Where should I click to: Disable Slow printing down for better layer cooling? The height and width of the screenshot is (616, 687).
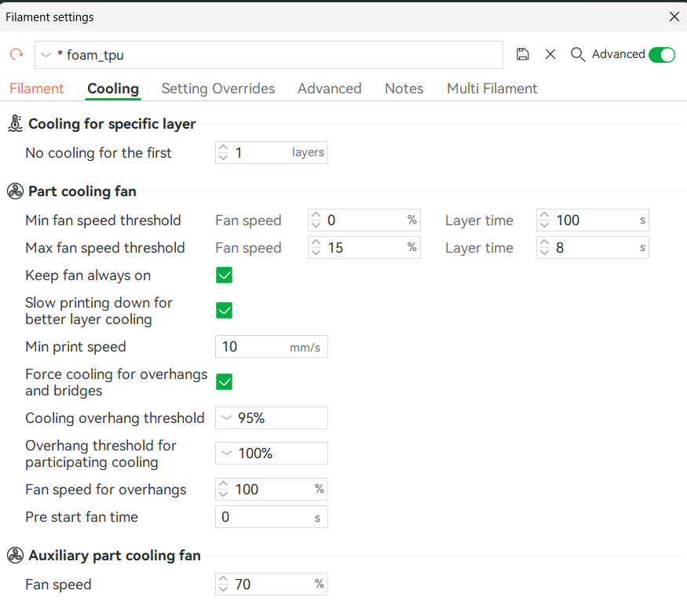[225, 311]
